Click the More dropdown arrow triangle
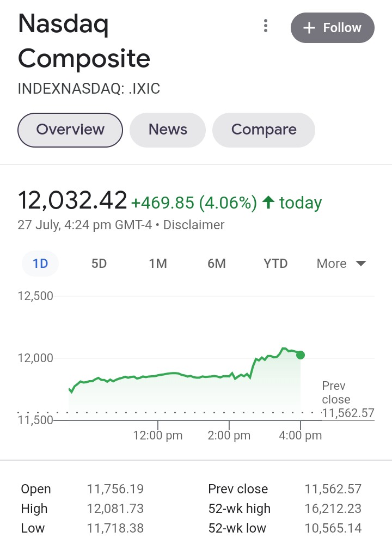Image resolution: width=392 pixels, height=550 pixels. click(x=360, y=264)
